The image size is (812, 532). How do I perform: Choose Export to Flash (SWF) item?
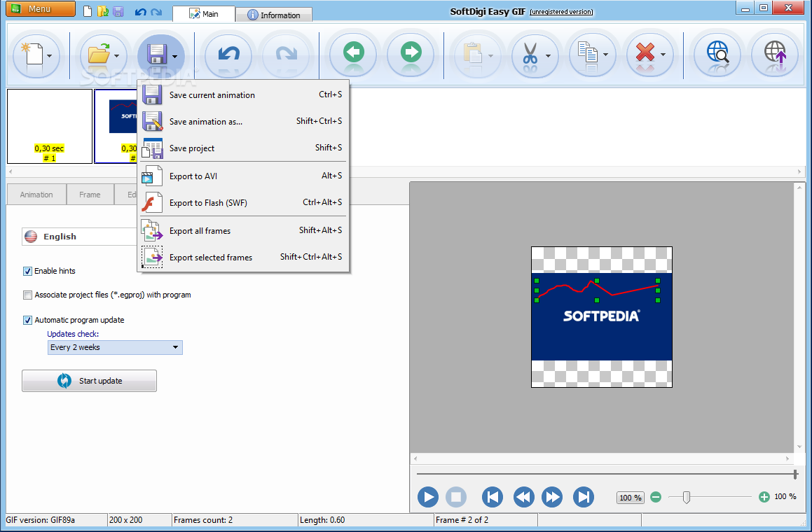(243, 203)
